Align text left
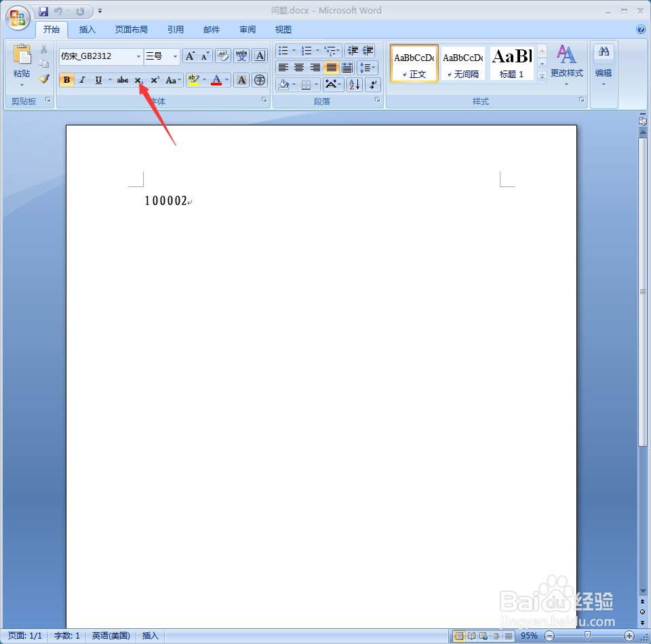Screen dimensions: 651x644 tap(283, 67)
